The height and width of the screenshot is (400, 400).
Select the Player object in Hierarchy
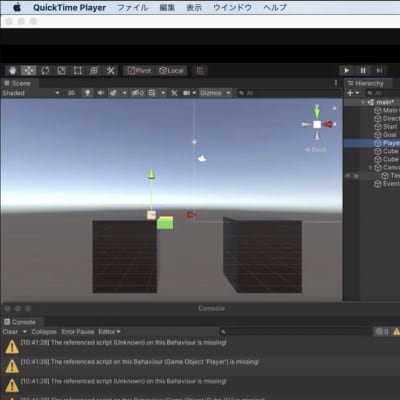tap(372, 143)
